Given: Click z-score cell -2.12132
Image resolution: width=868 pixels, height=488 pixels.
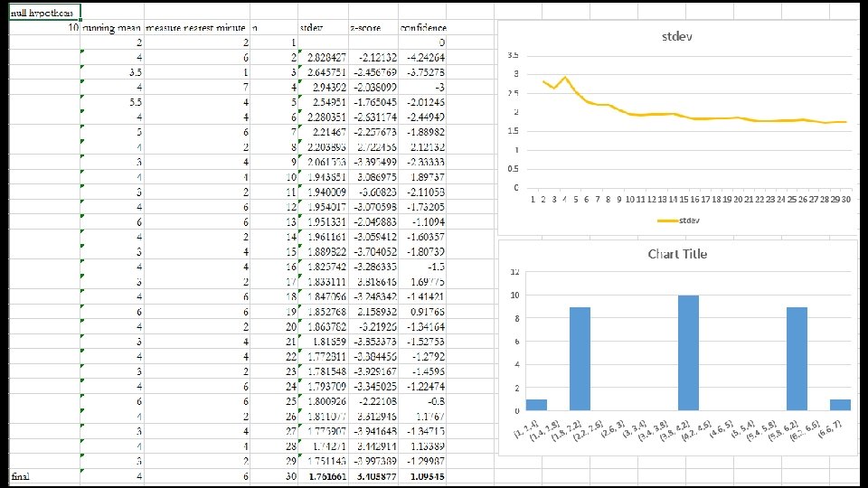Looking at the screenshot, I should tap(373, 57).
